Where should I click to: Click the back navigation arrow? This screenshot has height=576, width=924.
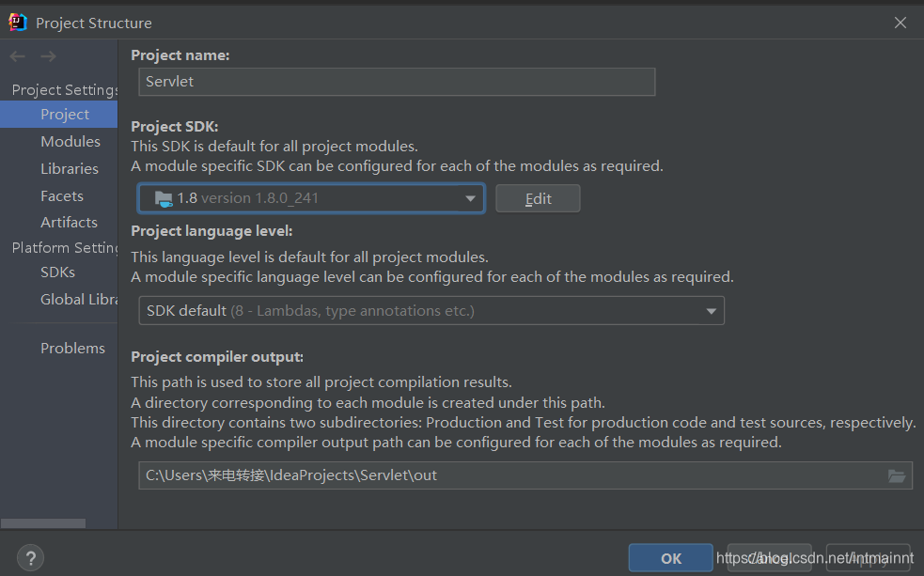tap(18, 56)
